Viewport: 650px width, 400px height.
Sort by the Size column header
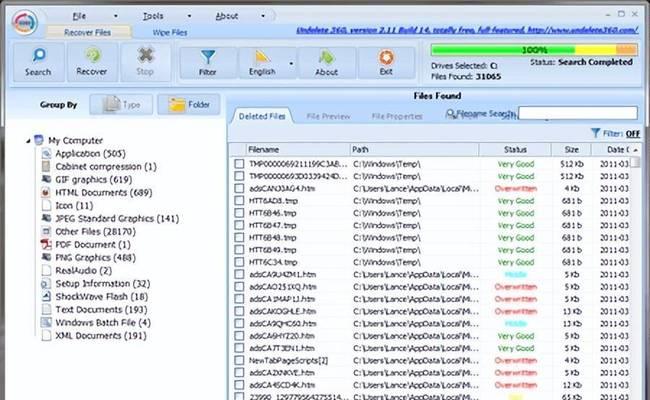(571, 150)
